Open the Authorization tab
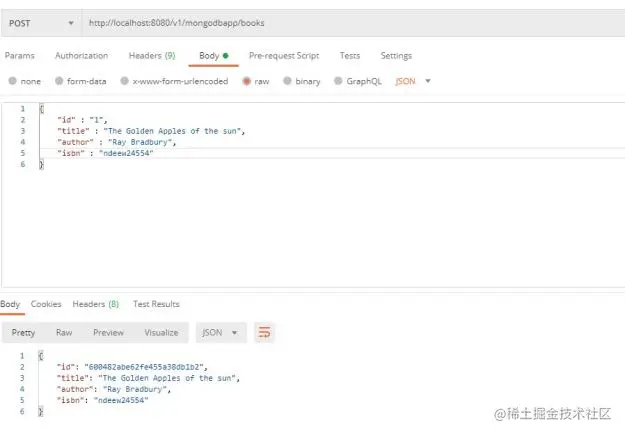This screenshot has height=435, width=625. [x=81, y=56]
